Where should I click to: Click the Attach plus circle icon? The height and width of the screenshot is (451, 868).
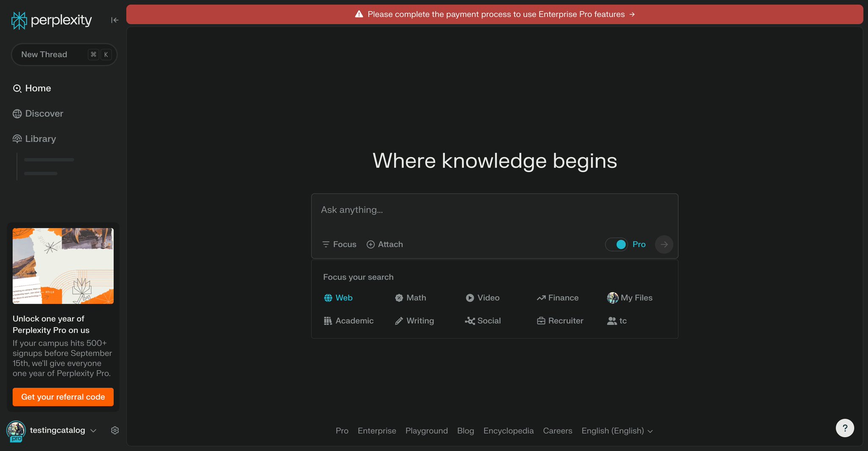(370, 244)
